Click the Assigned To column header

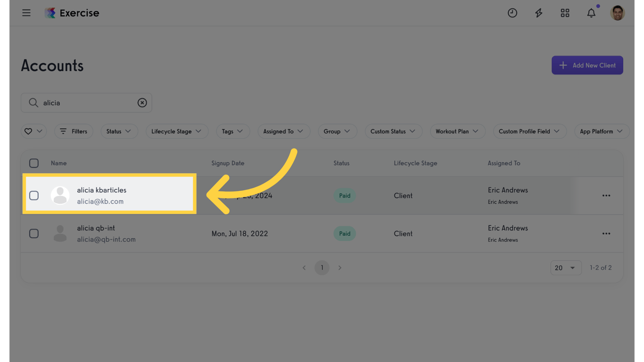coord(504,163)
